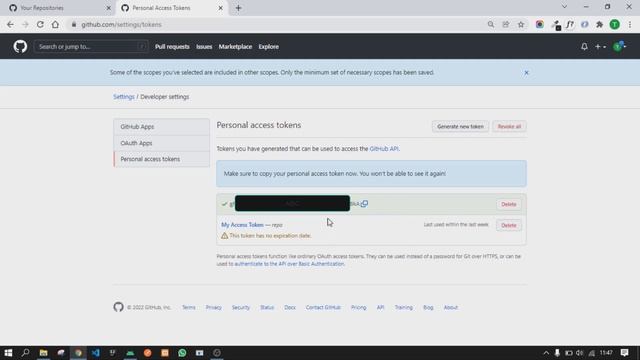The image size is (640, 360).
Task: Open Pull requests in header
Action: [172, 47]
